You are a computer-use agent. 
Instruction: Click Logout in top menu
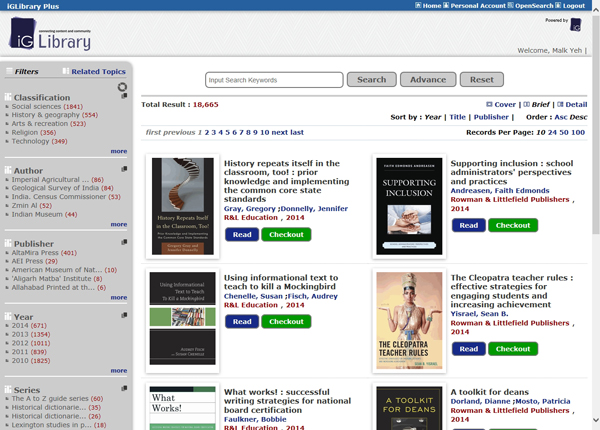click(x=574, y=6)
